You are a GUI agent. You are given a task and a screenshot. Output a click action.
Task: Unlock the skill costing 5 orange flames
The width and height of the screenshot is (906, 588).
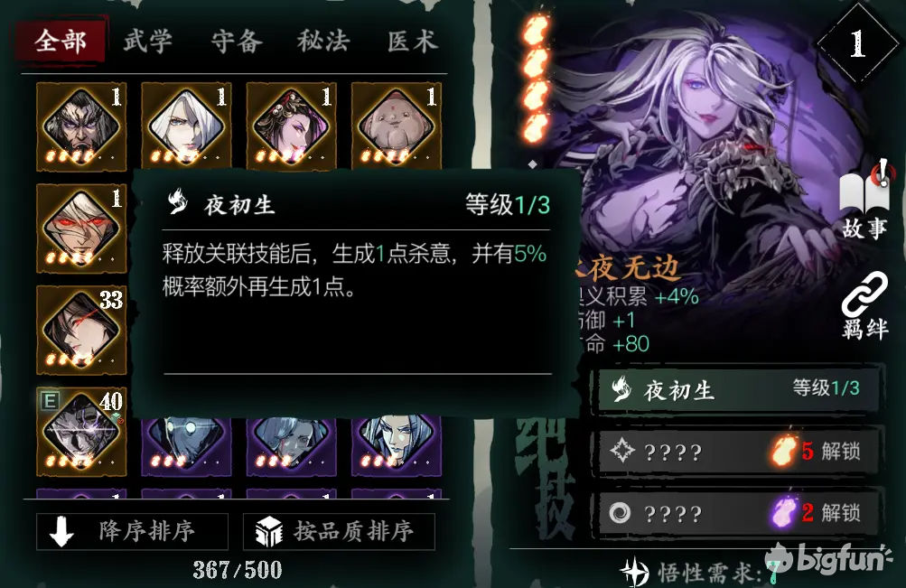738,451
